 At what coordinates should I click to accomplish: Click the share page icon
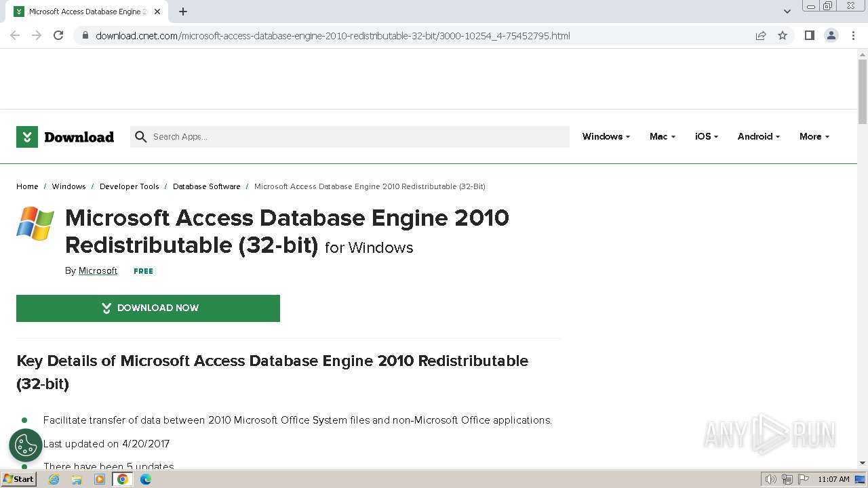pos(761,35)
